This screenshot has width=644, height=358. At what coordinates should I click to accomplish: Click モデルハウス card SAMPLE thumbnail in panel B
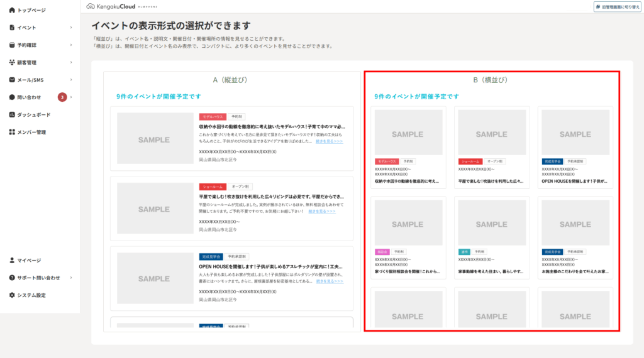coord(408,133)
